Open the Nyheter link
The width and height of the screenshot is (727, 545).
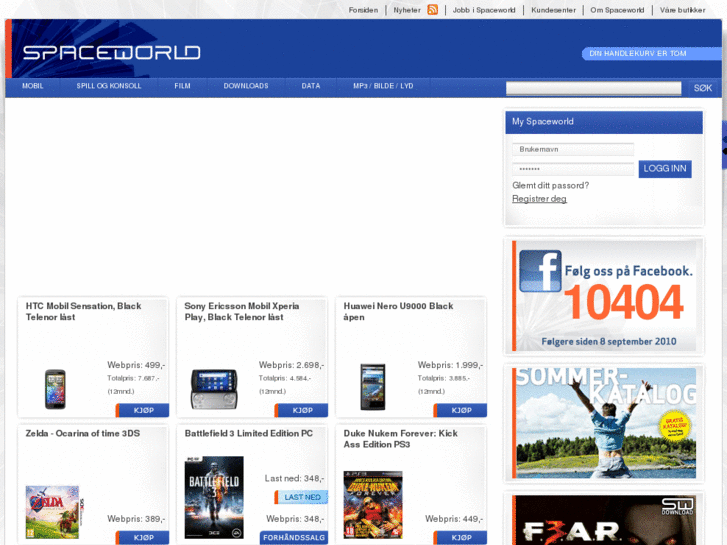point(407,10)
